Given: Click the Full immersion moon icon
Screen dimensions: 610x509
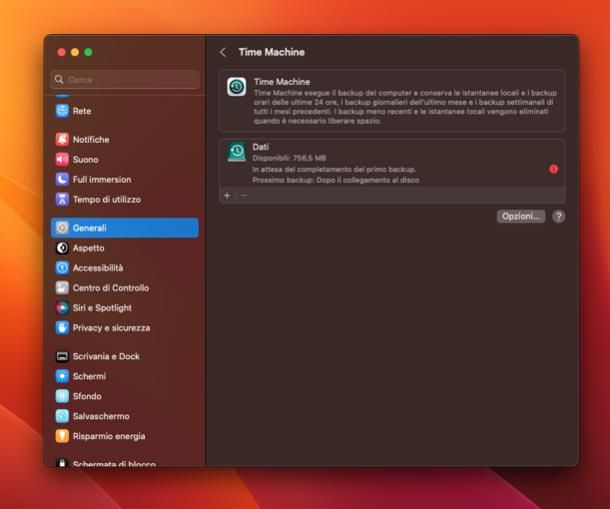Looking at the screenshot, I should [62, 179].
